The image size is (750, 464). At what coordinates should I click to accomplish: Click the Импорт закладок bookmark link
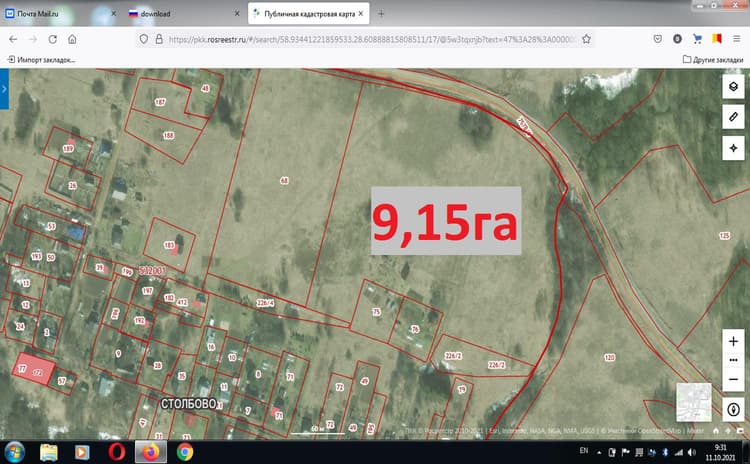tap(42, 59)
